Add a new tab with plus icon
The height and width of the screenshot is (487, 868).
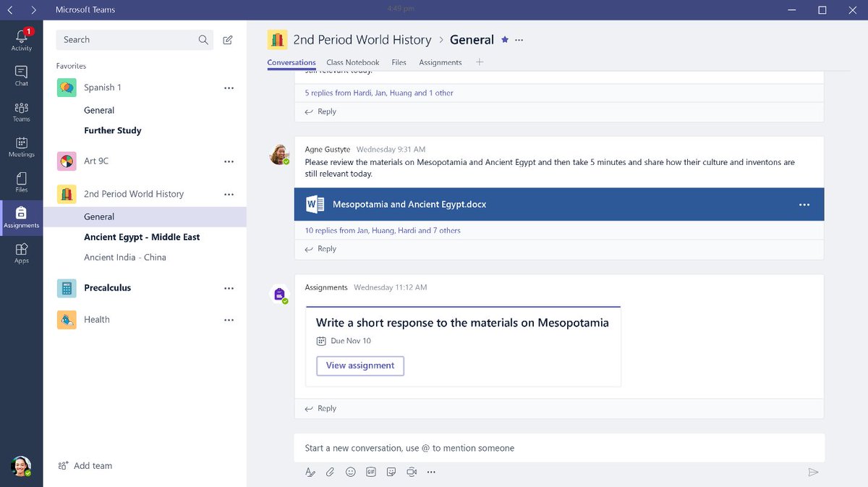point(480,62)
